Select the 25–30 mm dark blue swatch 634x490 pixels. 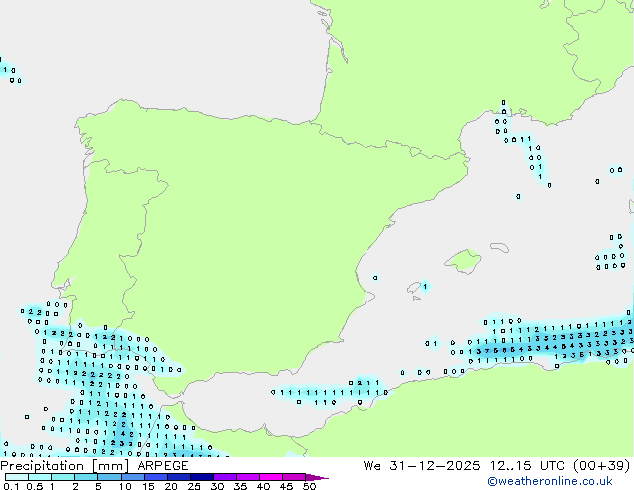point(201,477)
